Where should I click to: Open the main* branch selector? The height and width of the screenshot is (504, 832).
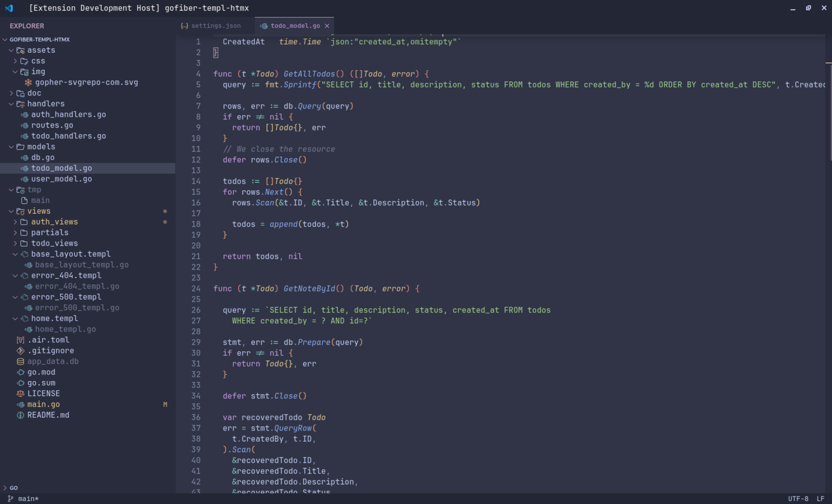pos(23,499)
